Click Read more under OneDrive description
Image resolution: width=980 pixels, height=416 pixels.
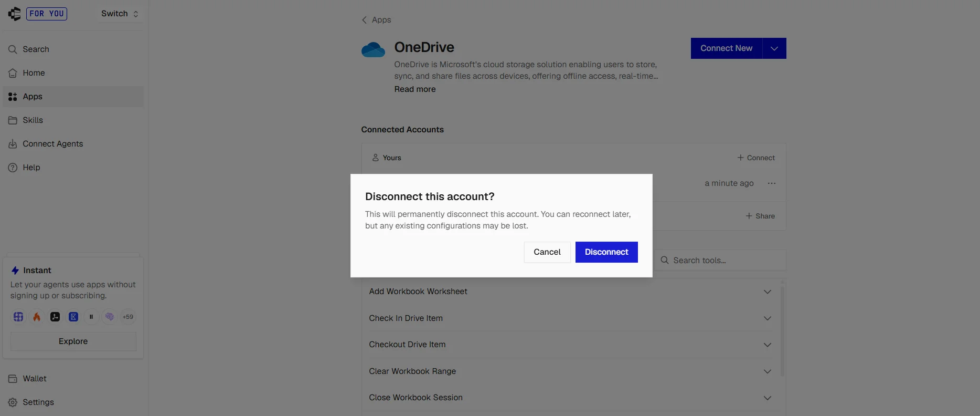tap(415, 89)
